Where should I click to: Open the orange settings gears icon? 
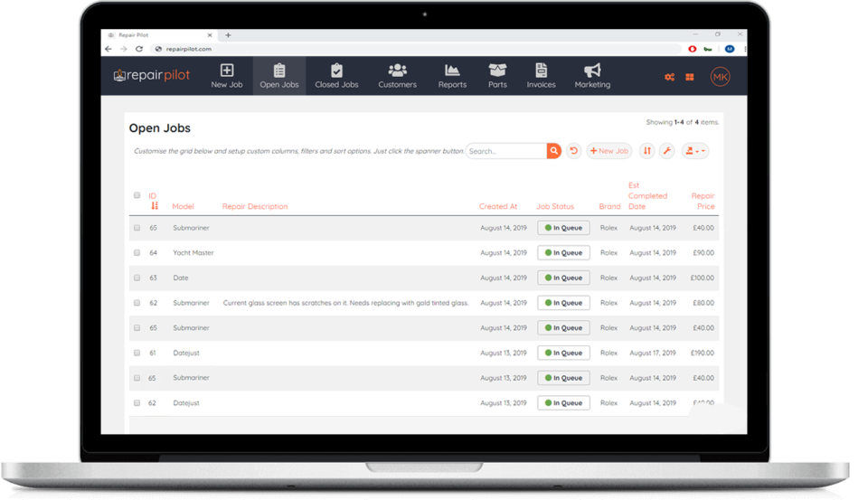pyautogui.click(x=669, y=77)
